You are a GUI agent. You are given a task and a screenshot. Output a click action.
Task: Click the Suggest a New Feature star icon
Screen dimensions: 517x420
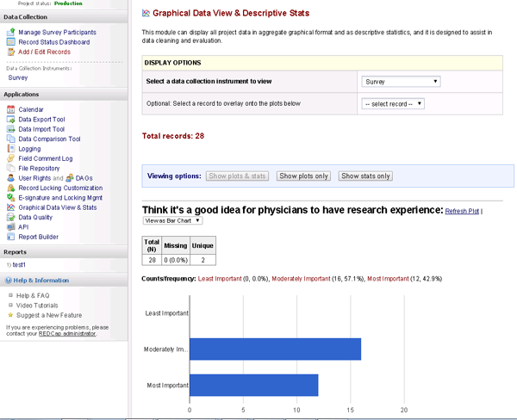(10, 315)
